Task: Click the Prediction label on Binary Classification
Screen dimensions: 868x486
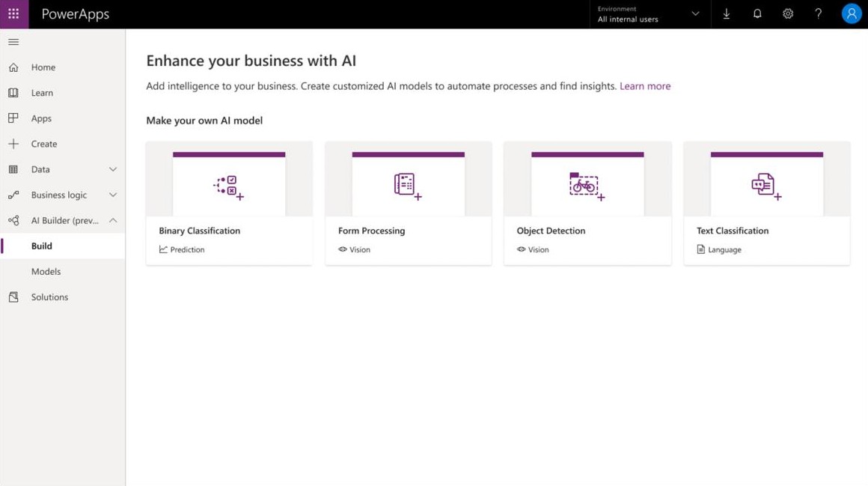Action: coord(187,250)
